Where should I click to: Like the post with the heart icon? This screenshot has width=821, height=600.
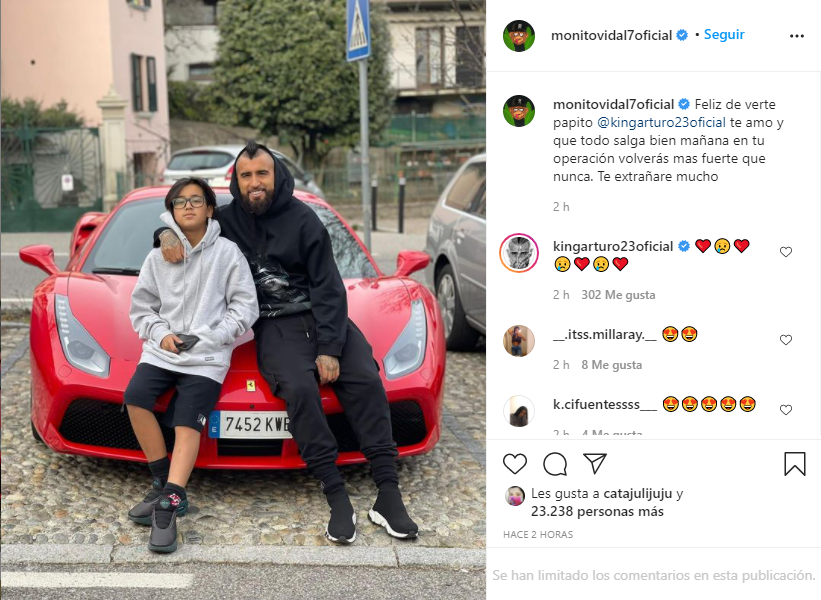pyautogui.click(x=515, y=464)
